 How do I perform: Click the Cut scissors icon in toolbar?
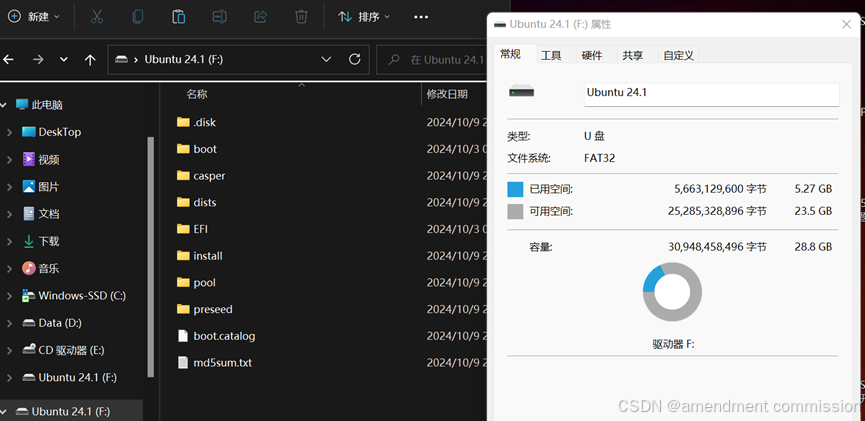(x=97, y=17)
